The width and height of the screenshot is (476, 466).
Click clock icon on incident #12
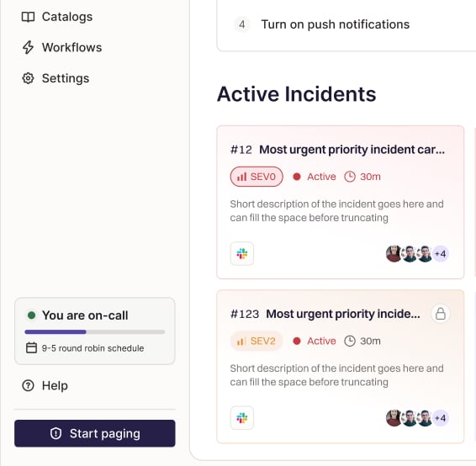tap(350, 177)
